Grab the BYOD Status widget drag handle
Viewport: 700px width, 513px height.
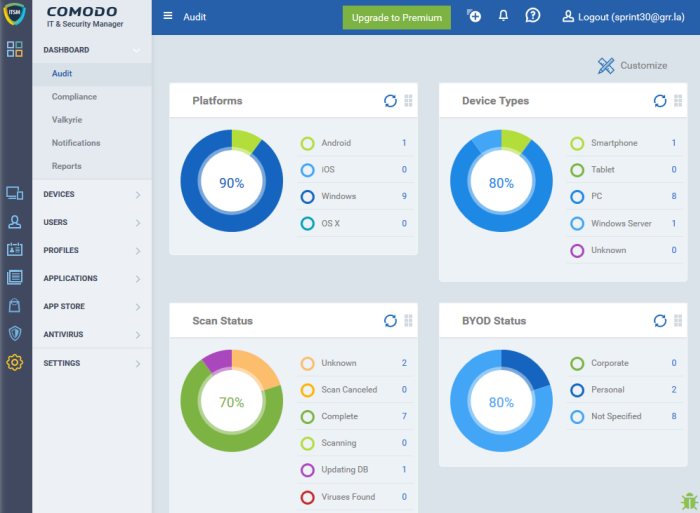point(678,321)
